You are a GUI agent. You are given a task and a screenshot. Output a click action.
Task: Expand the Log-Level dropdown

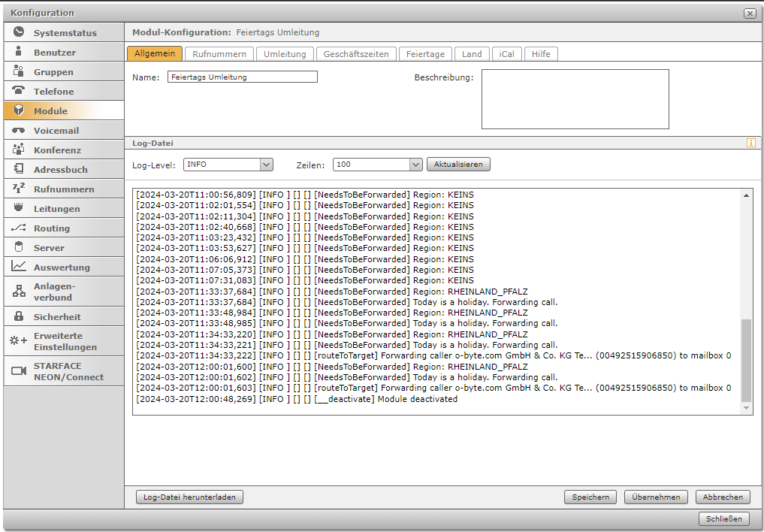pos(266,165)
